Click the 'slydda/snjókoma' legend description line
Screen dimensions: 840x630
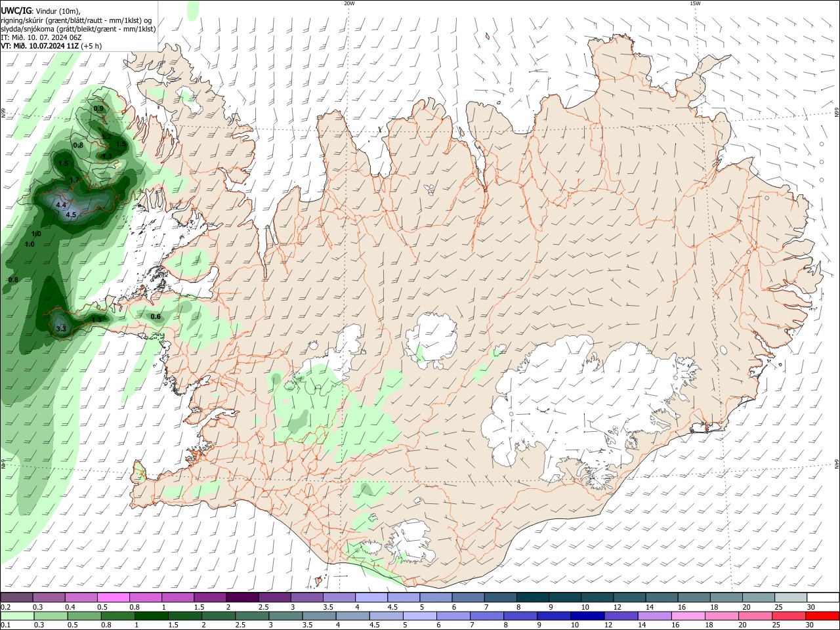tap(78, 29)
